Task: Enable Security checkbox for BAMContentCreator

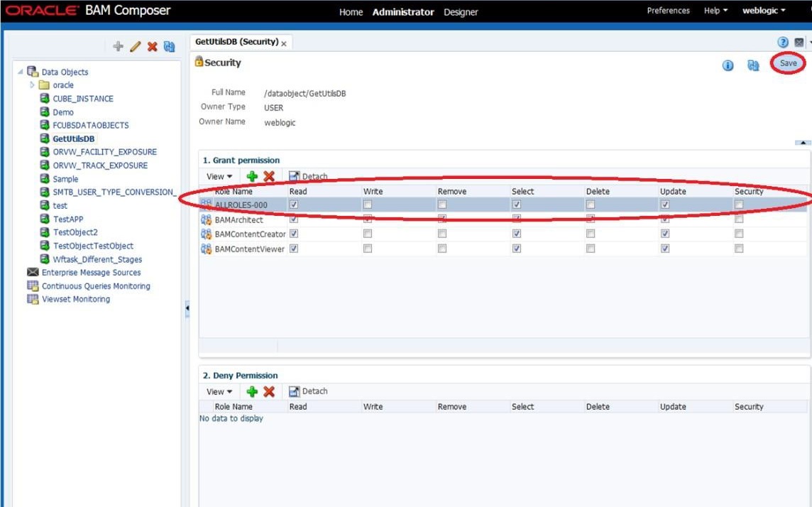Action: point(739,234)
